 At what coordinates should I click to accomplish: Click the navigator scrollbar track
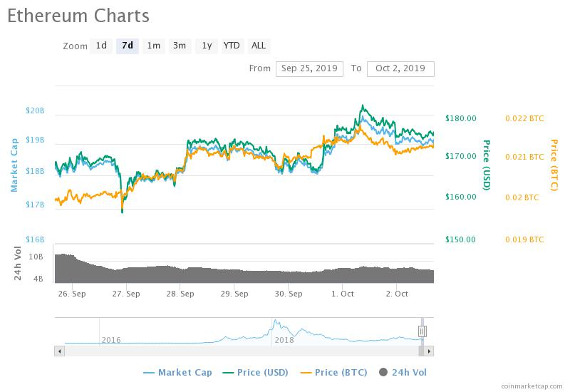[x=242, y=351]
